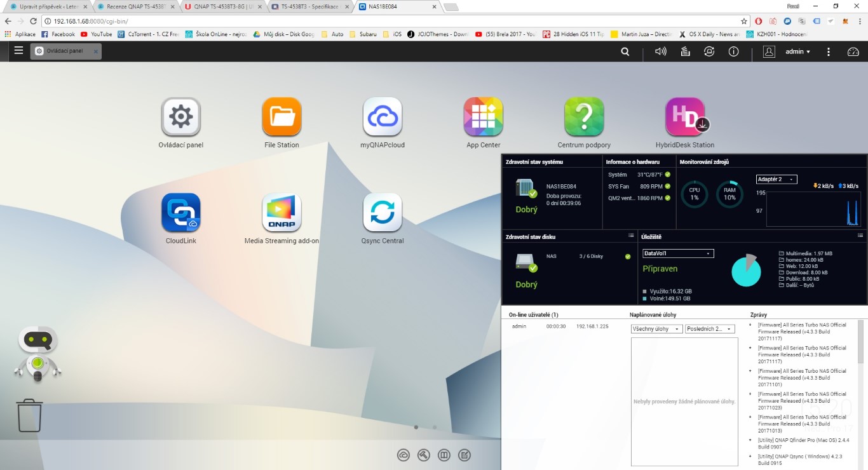Open the QTS main menu hamburger

tap(18, 51)
